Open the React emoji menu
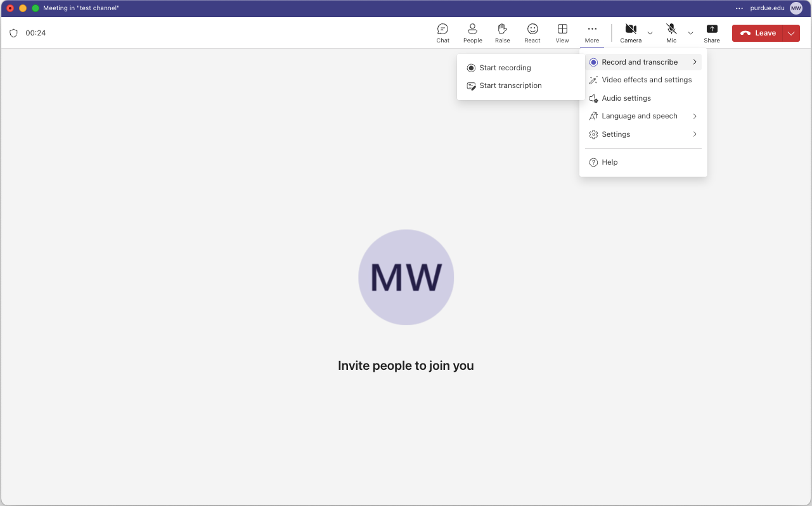Image resolution: width=812 pixels, height=506 pixels. (x=532, y=33)
